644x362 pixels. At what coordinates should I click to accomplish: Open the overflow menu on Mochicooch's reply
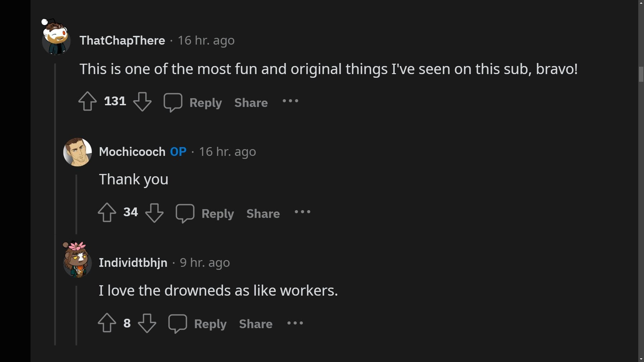[x=302, y=213]
